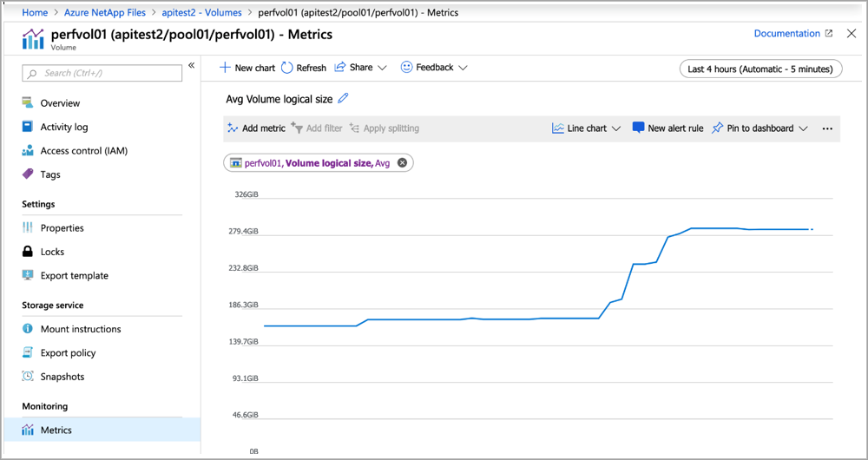The width and height of the screenshot is (868, 460).
Task: Open the more options ellipsis menu
Action: (x=826, y=128)
